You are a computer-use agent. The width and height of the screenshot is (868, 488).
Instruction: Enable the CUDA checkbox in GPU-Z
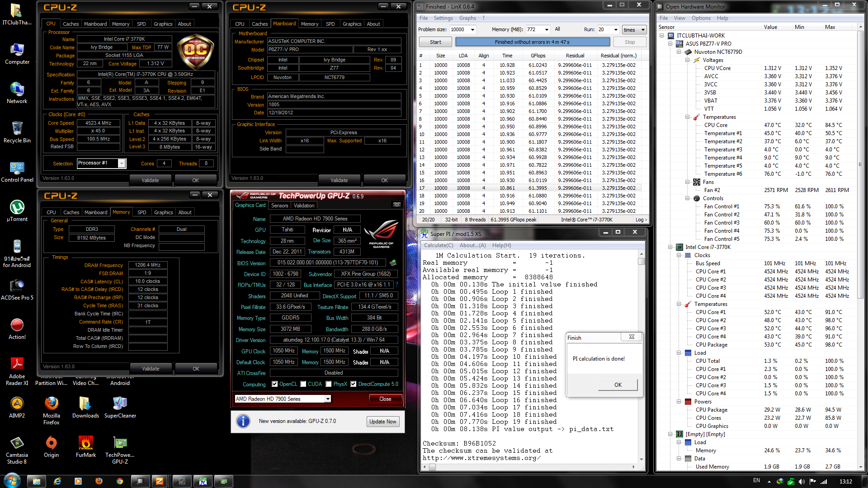point(303,384)
